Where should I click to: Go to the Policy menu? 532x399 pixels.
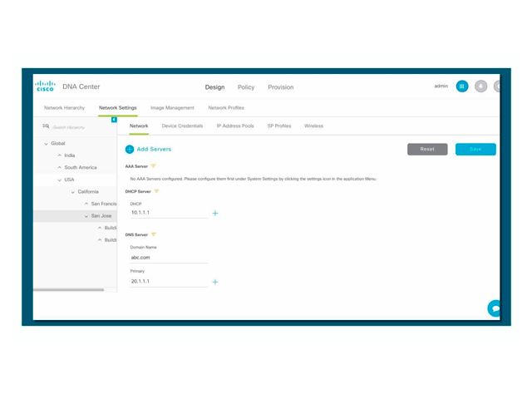click(246, 87)
